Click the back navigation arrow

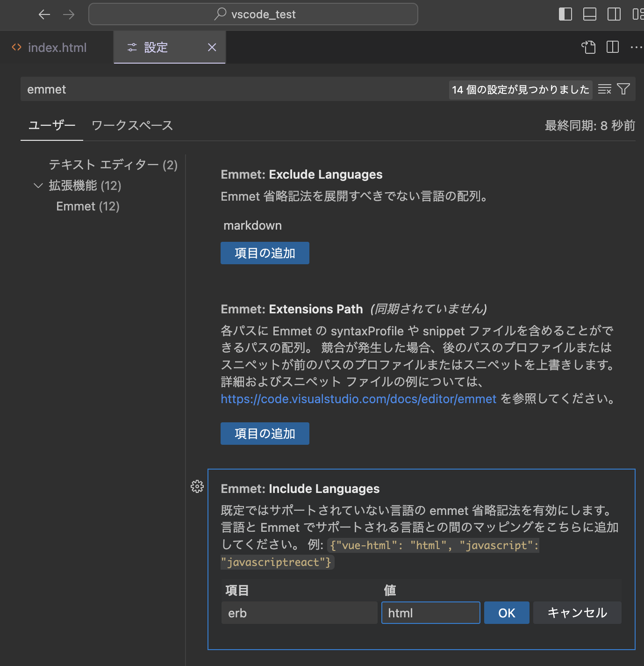[44, 14]
